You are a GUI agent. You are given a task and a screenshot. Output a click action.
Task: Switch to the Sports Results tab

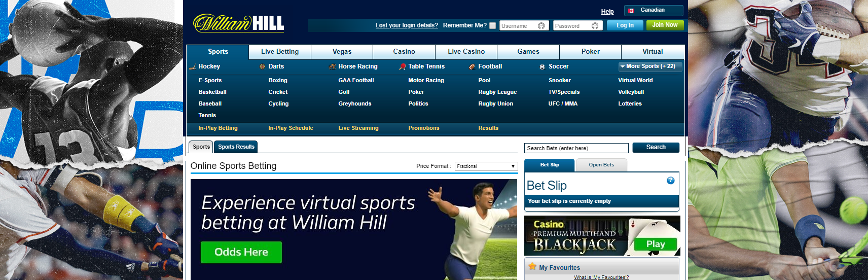click(x=236, y=147)
